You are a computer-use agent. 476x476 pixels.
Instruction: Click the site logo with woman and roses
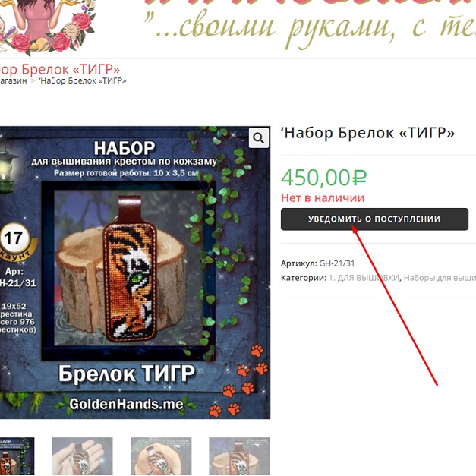click(48, 26)
